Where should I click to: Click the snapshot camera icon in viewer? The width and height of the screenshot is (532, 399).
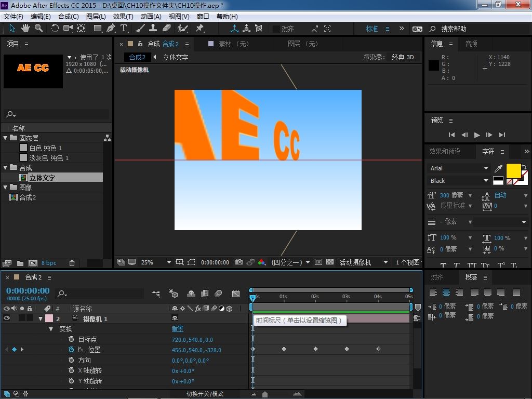pyautogui.click(x=239, y=262)
